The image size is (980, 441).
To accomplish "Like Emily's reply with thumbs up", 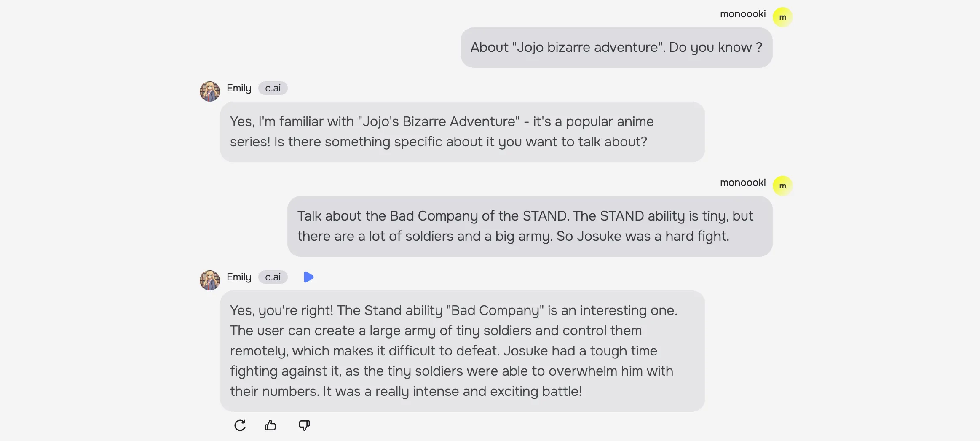I will [x=270, y=425].
